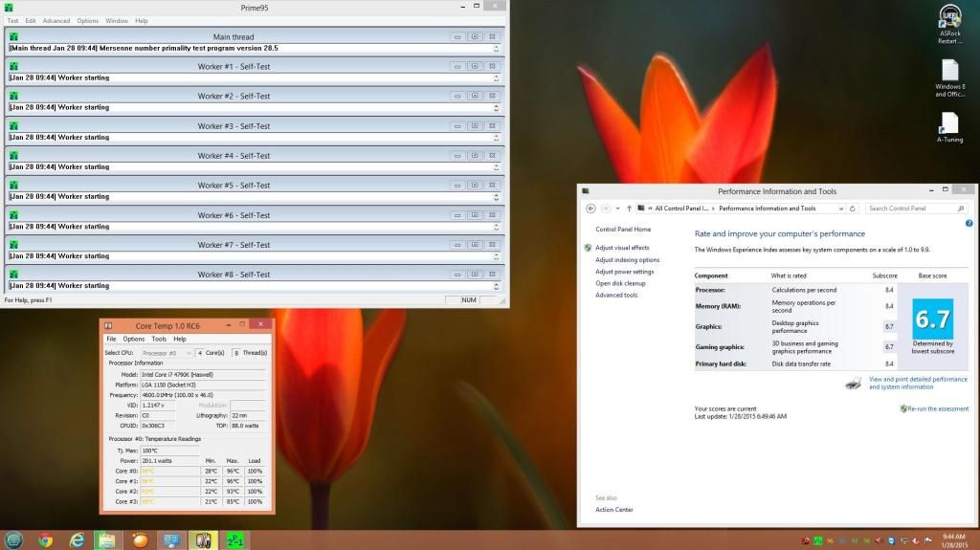
Task: Click All Control Panel Items breadcrumb
Action: 681,209
